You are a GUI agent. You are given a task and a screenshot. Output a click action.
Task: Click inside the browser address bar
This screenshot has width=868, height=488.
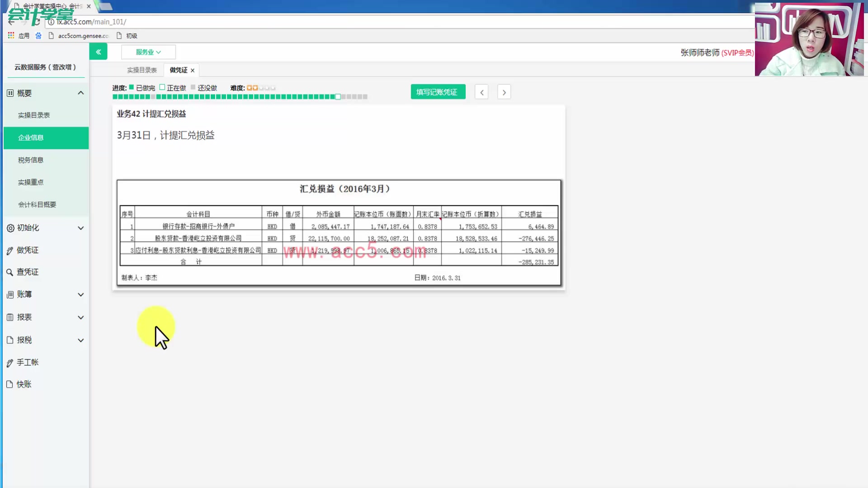(x=226, y=21)
